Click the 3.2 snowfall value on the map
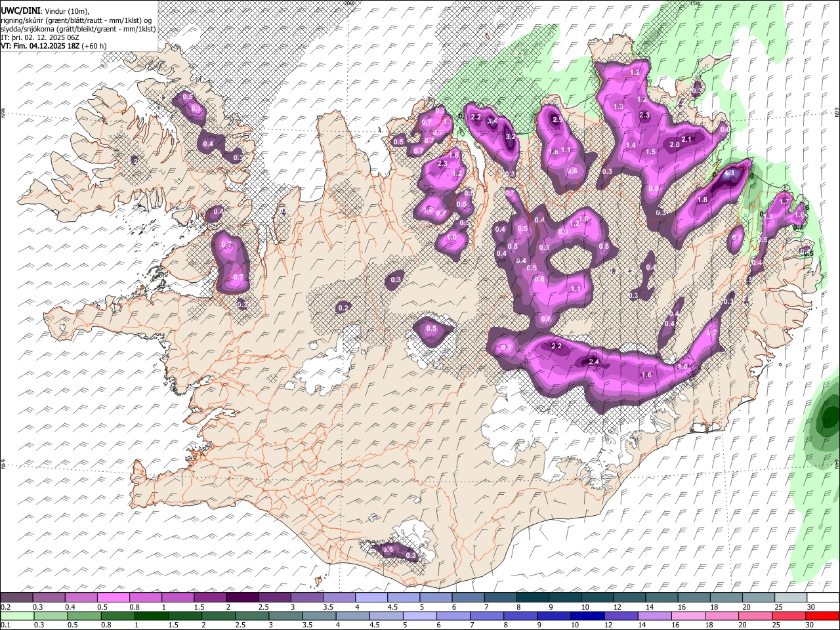The height and width of the screenshot is (630, 840). coord(511,136)
